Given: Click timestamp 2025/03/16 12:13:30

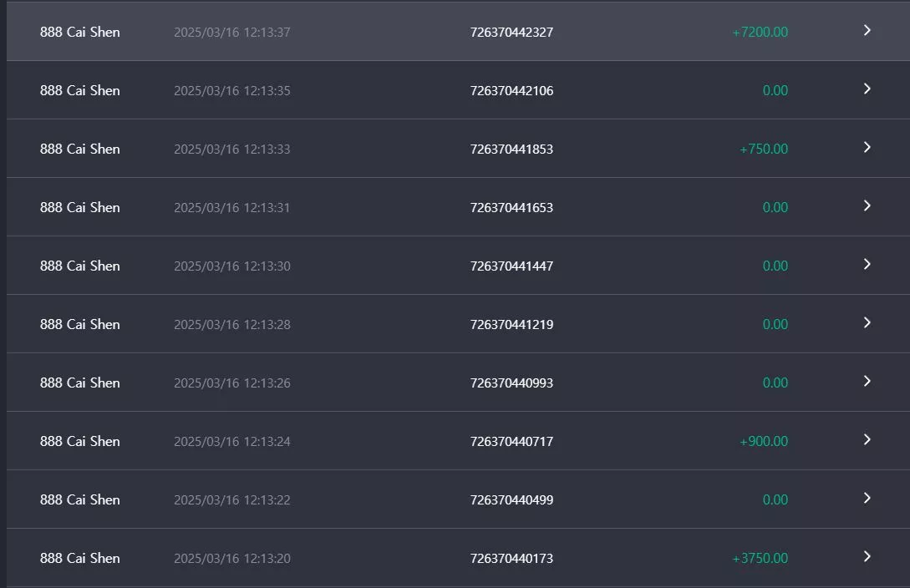Looking at the screenshot, I should pyautogui.click(x=232, y=266).
